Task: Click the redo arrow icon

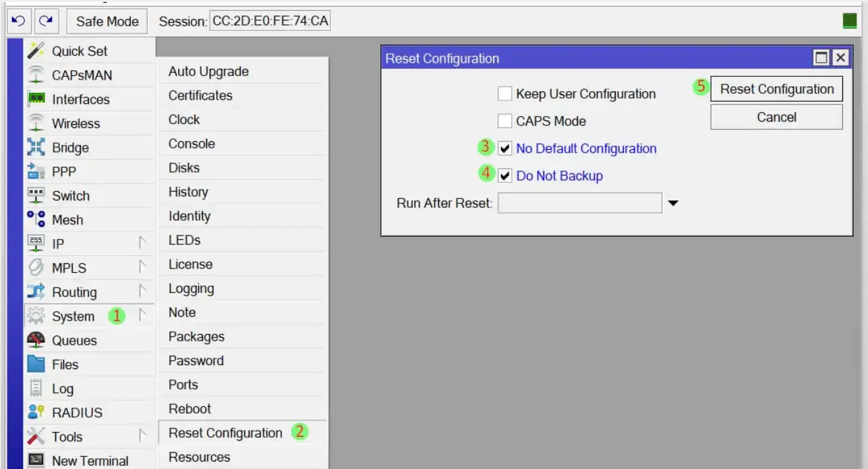Action: [45, 21]
